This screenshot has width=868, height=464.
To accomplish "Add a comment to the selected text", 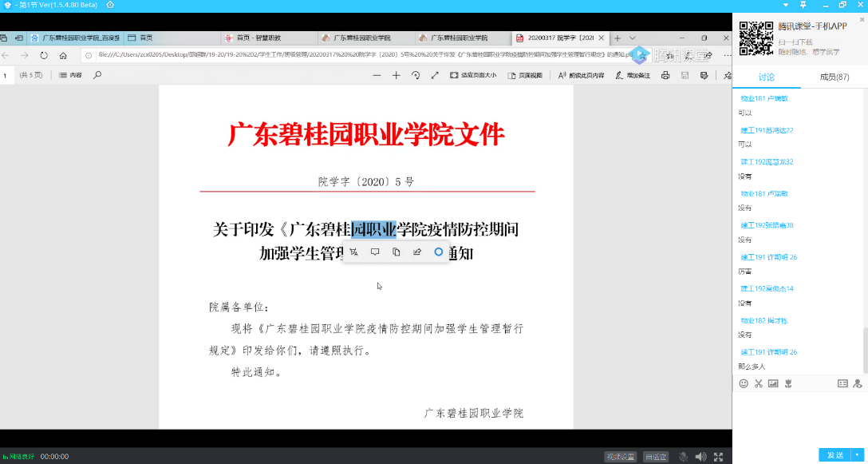I will tap(375, 252).
